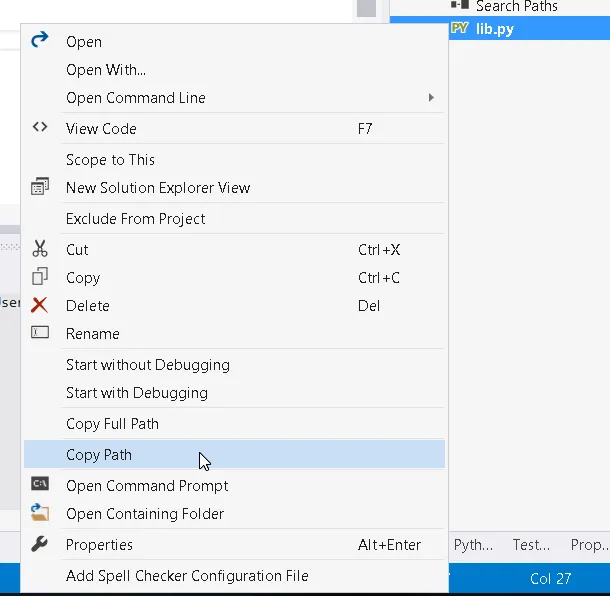Click the Search Paths tree node
610x596 pixels.
click(516, 6)
